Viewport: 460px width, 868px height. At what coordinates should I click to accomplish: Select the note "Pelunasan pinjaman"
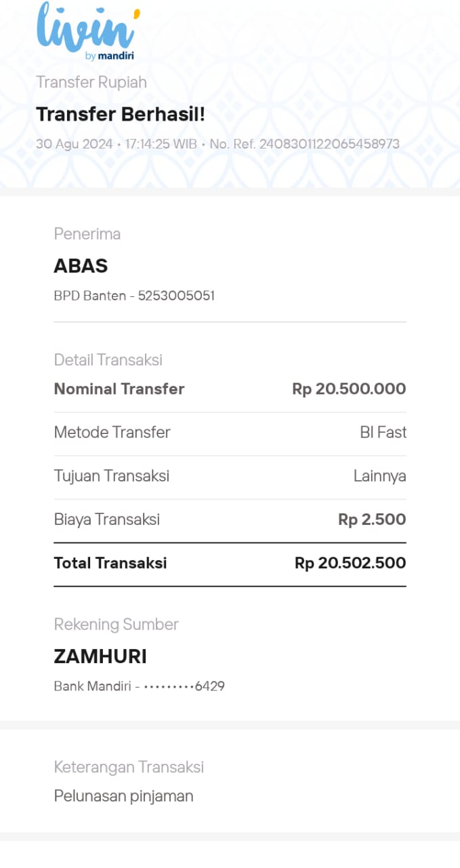pos(123,795)
